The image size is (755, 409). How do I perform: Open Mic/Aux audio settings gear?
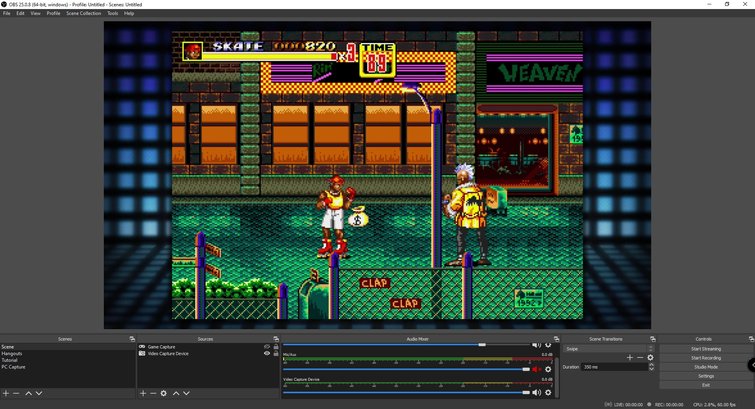548,369
